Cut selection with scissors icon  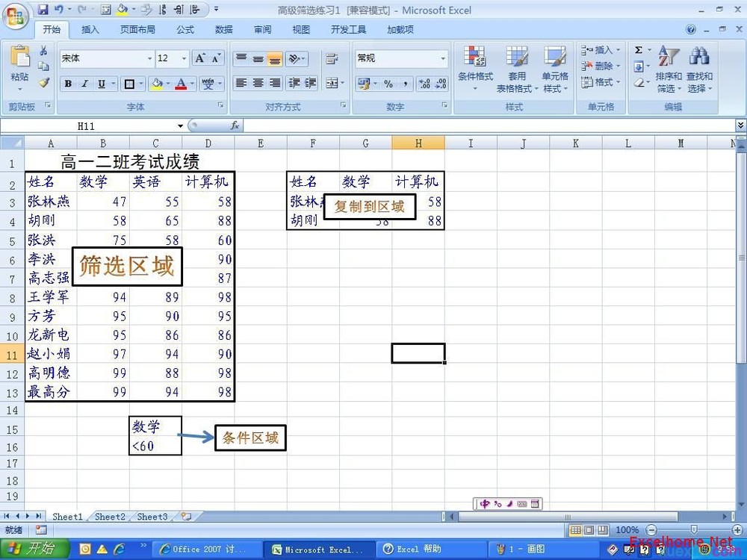[43, 50]
